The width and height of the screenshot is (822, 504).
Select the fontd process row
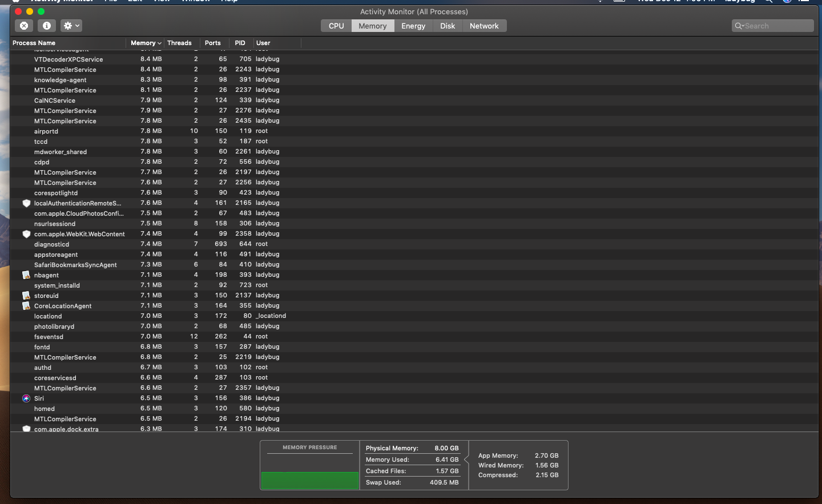[414, 347]
